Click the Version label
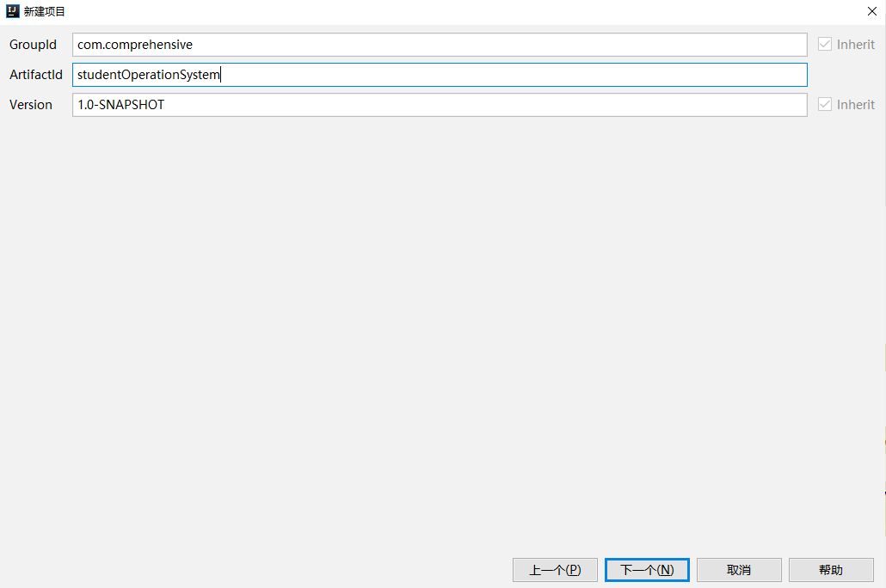 pos(30,105)
